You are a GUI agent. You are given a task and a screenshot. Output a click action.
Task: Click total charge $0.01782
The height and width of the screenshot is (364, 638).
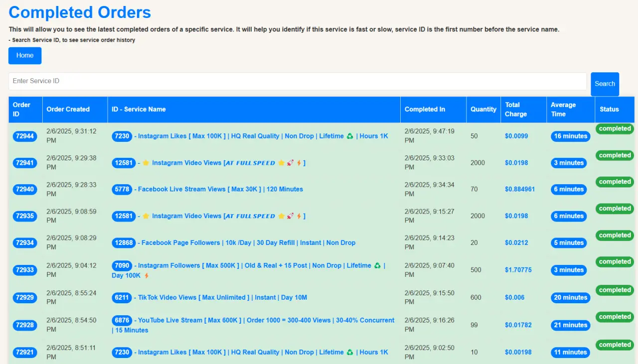518,325
